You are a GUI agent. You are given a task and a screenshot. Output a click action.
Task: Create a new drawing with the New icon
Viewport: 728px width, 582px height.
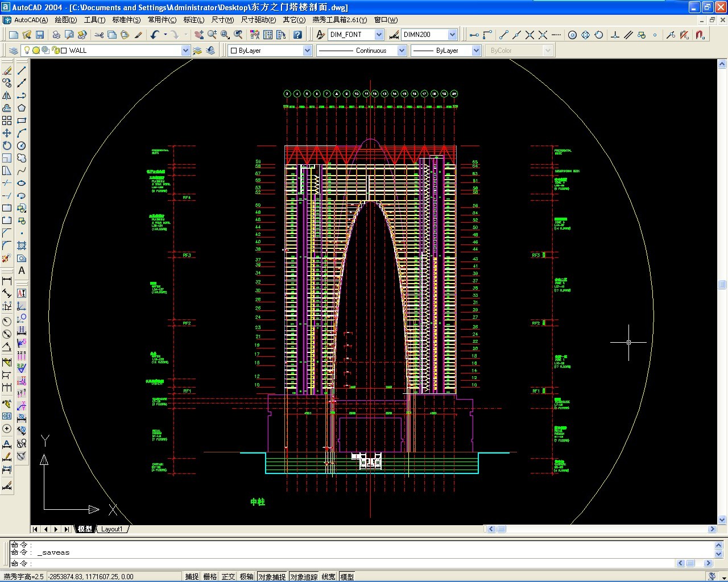(x=14, y=35)
